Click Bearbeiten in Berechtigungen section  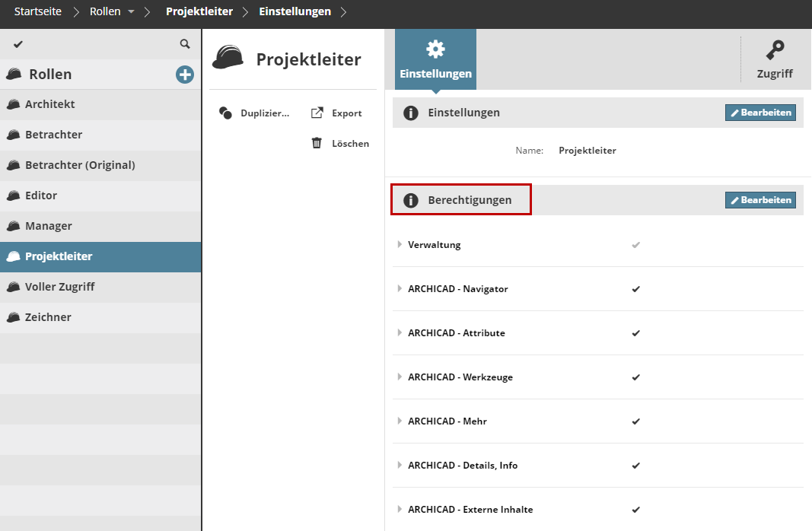point(760,200)
